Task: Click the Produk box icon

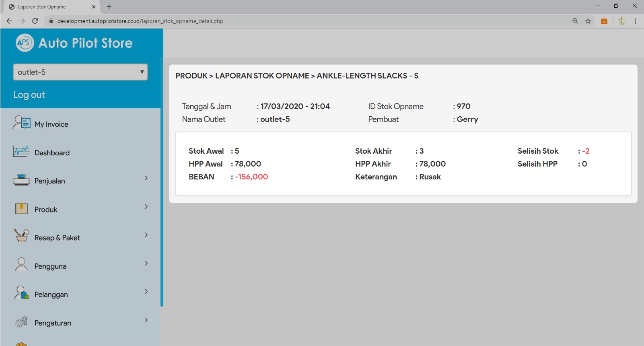Action: pos(21,208)
